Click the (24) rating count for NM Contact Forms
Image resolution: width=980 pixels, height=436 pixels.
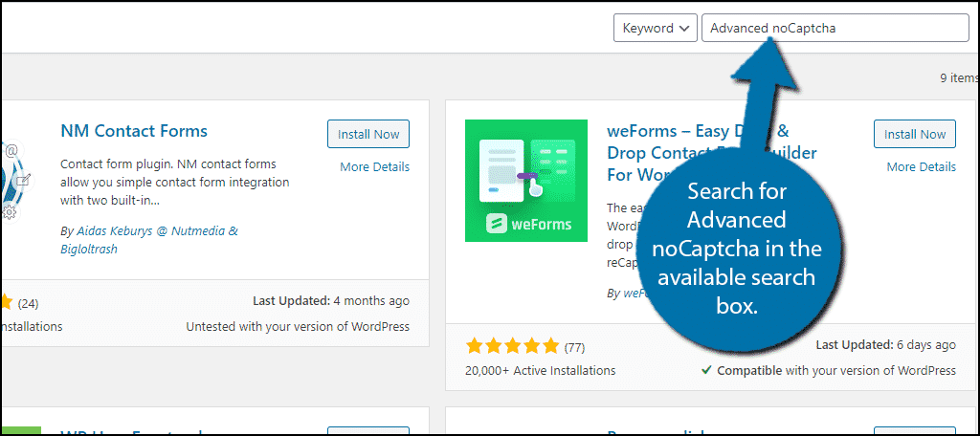tap(28, 304)
